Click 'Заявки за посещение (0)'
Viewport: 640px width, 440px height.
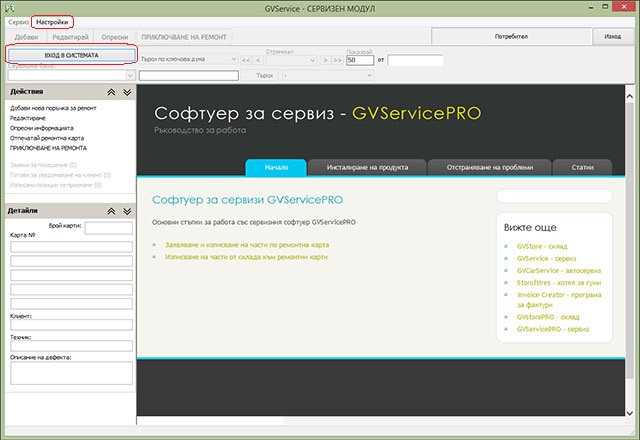(x=43, y=165)
